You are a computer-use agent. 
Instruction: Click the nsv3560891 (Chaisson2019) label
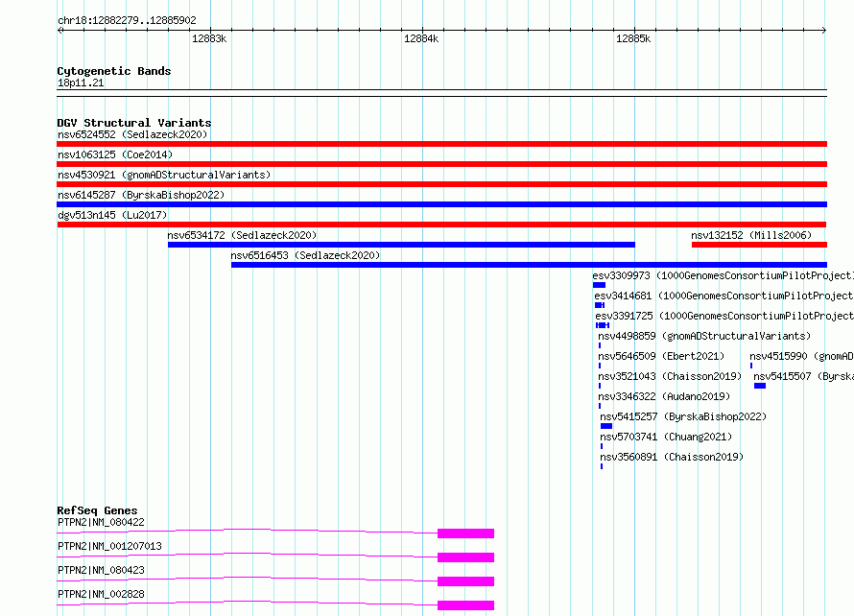coord(672,457)
